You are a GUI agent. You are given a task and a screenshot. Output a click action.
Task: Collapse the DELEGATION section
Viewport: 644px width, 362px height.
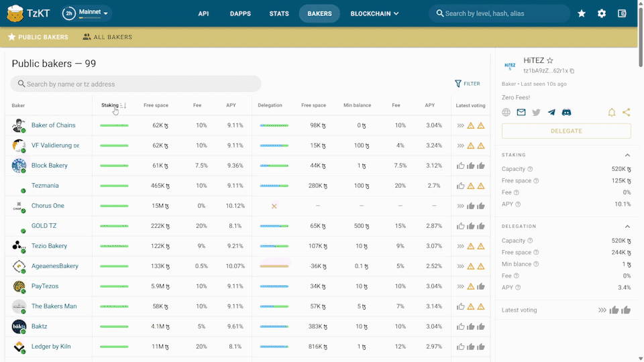click(627, 227)
